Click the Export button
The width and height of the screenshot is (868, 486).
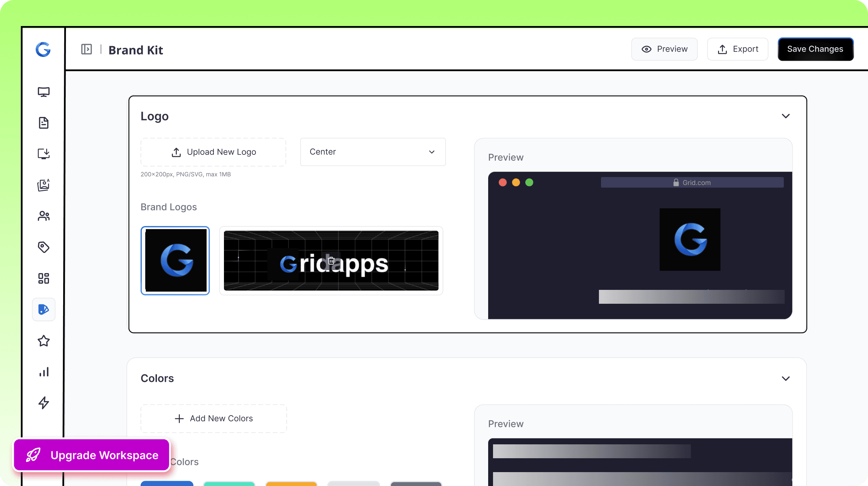(x=737, y=49)
